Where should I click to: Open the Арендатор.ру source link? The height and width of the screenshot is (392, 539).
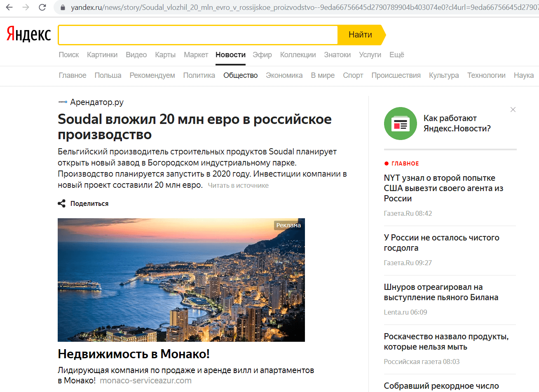click(x=97, y=102)
